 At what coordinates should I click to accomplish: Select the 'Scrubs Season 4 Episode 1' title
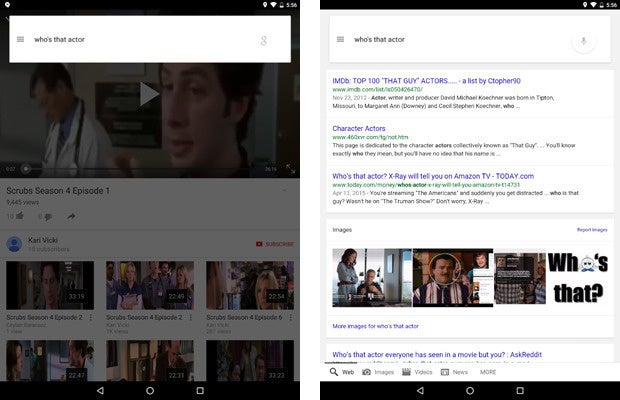coord(58,191)
